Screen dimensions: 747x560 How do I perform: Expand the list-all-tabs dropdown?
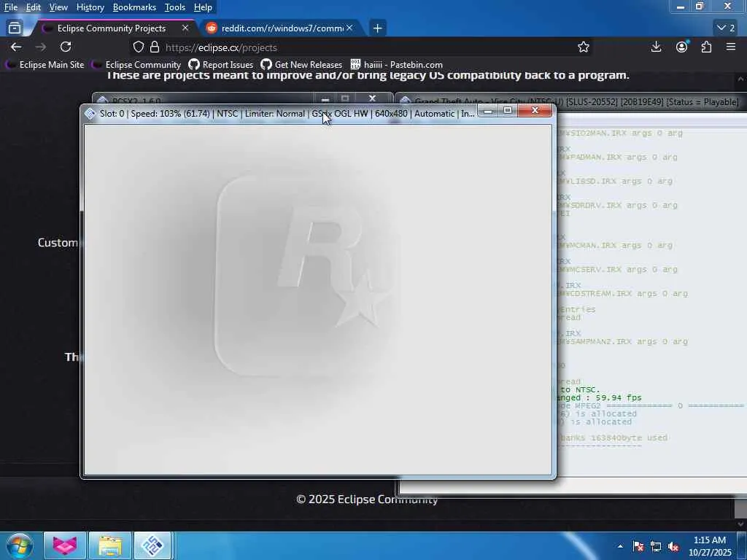(726, 28)
